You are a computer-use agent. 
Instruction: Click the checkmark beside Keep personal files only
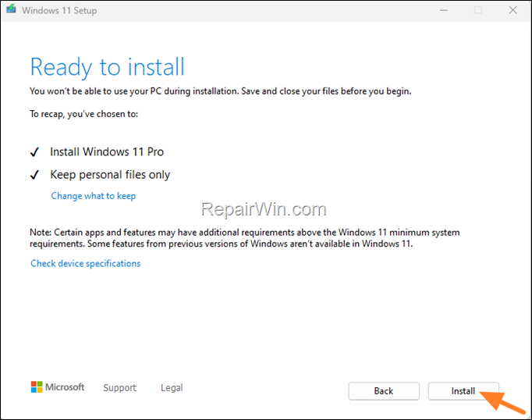[x=34, y=175]
